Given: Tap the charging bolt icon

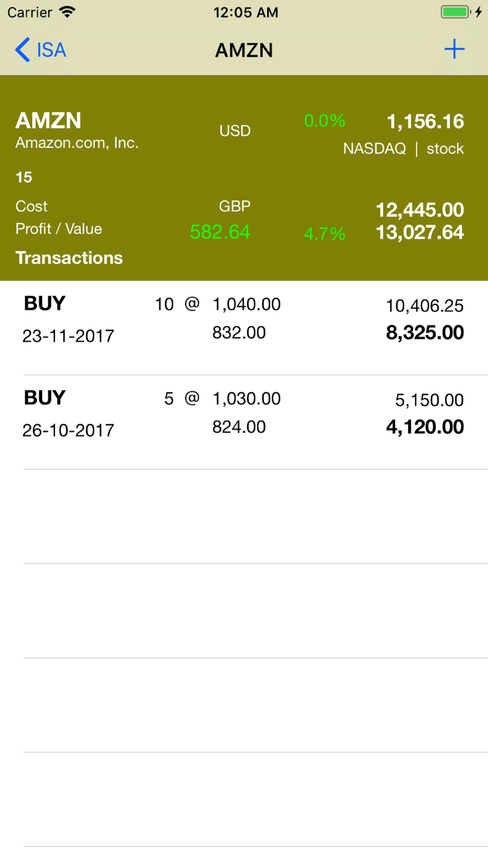Looking at the screenshot, I should (478, 12).
